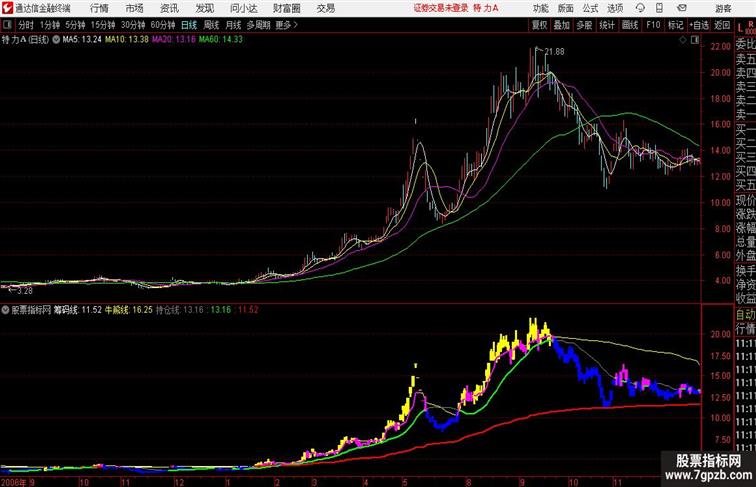756x487 pixels.
Task: Switch to the 5分钟 period
Action: point(75,25)
